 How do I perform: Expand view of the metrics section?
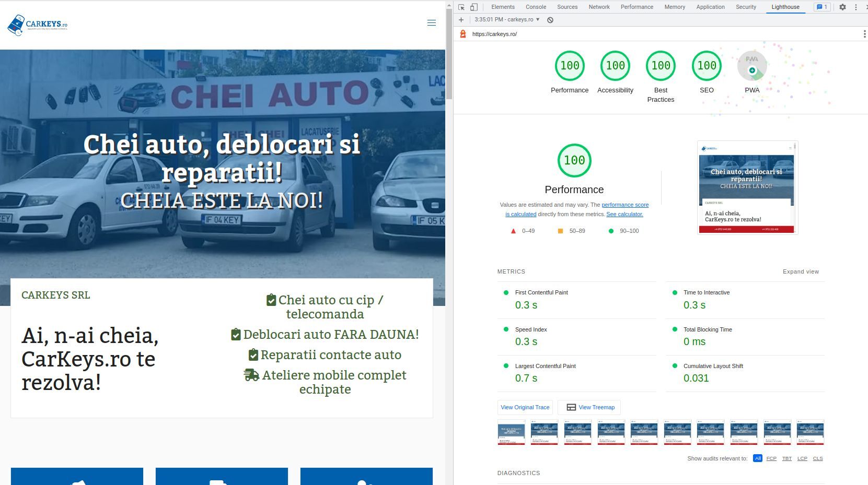[x=801, y=271]
